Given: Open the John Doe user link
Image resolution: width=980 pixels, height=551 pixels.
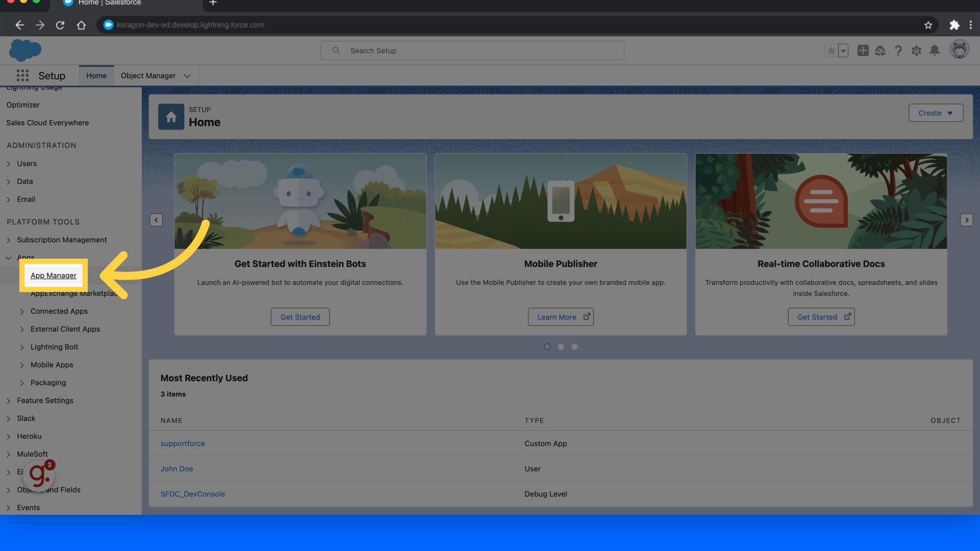Looking at the screenshot, I should point(177,469).
